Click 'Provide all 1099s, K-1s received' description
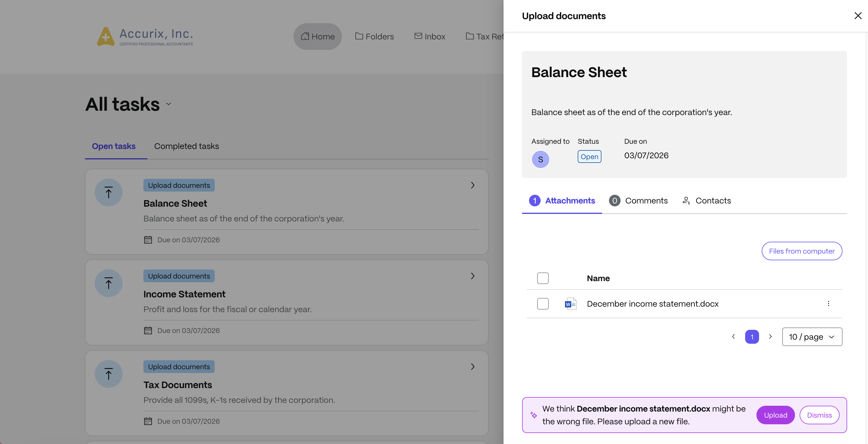The image size is (868, 444). point(239,400)
